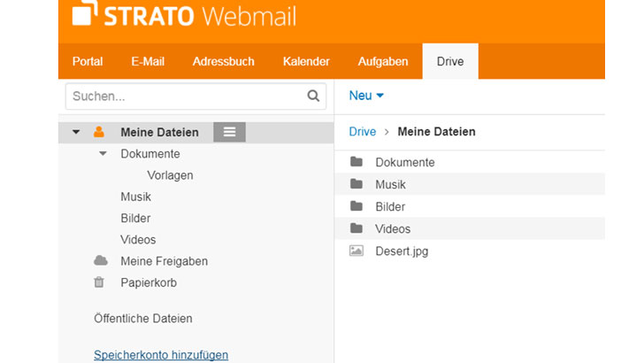
Task: Click the Speicherkonto hinzufügen link
Action: click(161, 355)
